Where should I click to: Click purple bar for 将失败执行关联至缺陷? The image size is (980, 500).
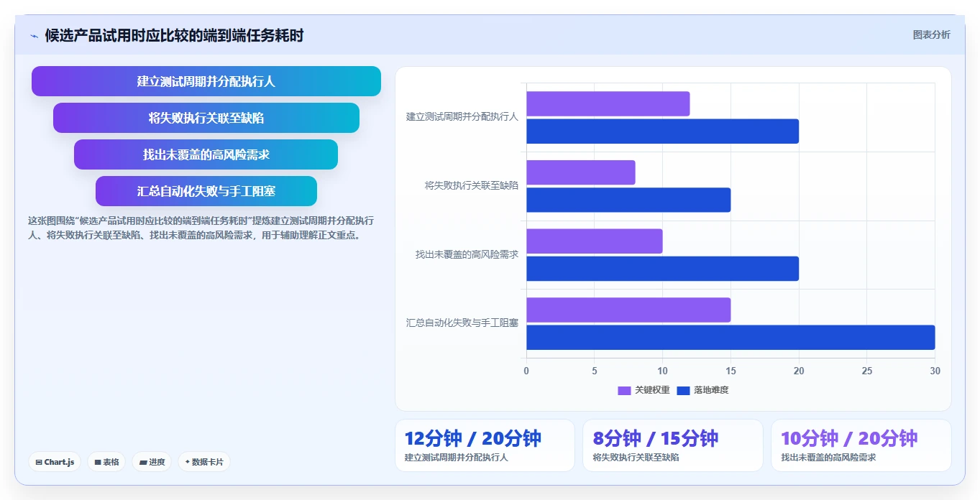coord(581,172)
